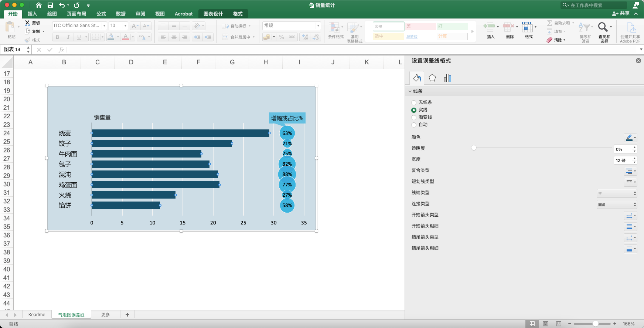Select No line option (无线条)
Viewport: 644px width, 328px height.
[x=414, y=102]
